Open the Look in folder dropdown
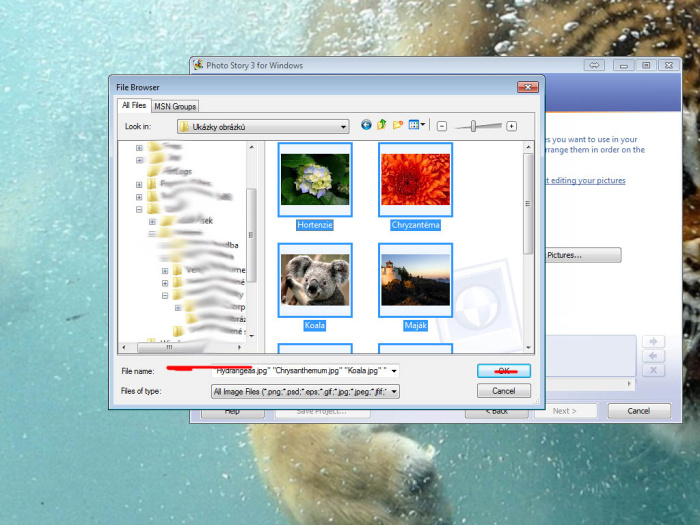700x525 pixels. tap(343, 127)
